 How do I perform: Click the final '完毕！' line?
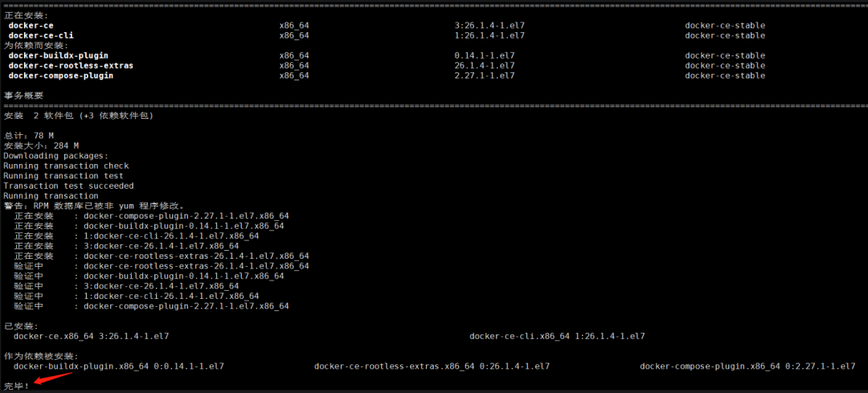coord(16,386)
